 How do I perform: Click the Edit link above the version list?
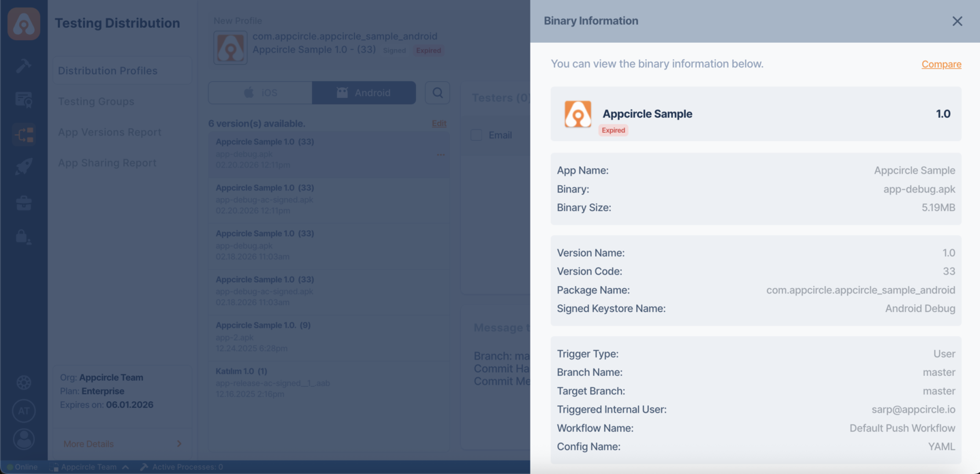click(439, 123)
